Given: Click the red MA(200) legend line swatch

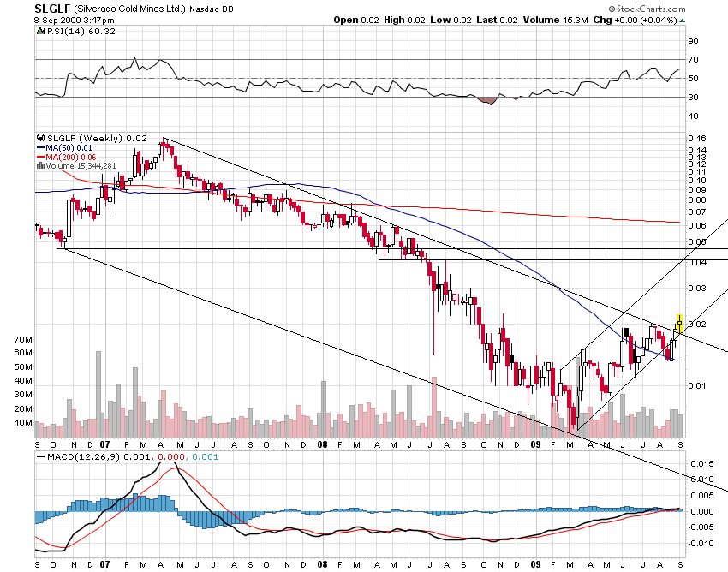Looking at the screenshot, I should click(x=41, y=157).
